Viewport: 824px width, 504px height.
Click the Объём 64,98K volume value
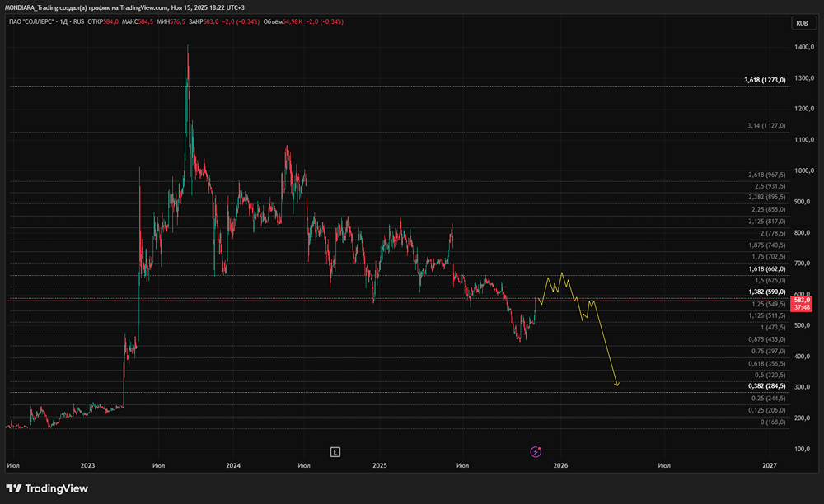click(283, 21)
